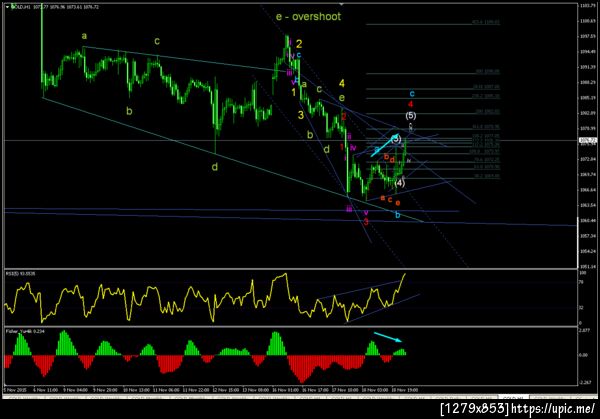Select the green d label under the long wick
The height and width of the screenshot is (419, 600).
click(215, 167)
